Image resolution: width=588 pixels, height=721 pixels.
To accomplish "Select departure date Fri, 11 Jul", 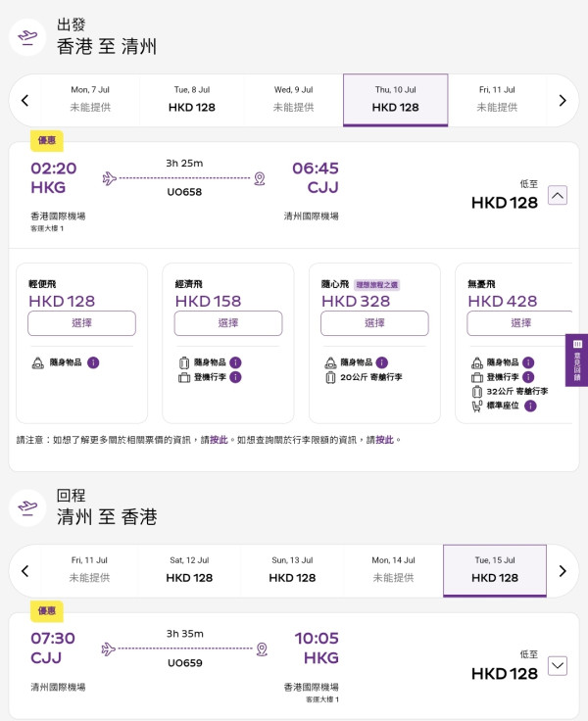I will pos(497,100).
